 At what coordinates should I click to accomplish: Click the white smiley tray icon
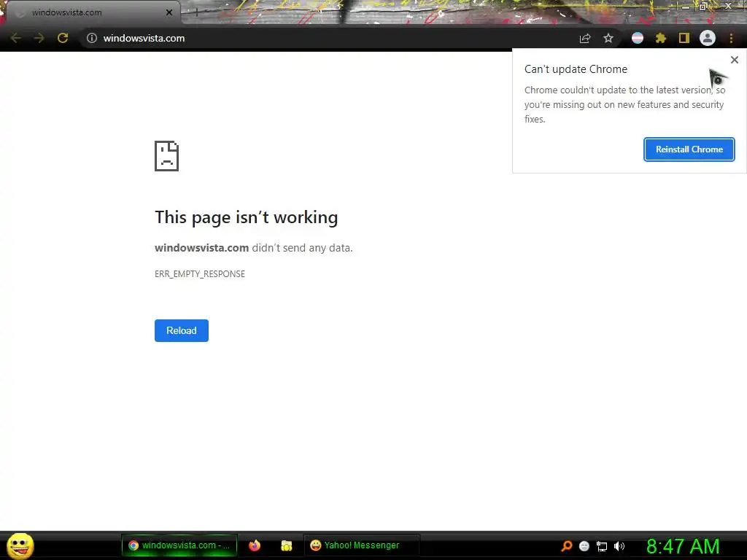[584, 546]
